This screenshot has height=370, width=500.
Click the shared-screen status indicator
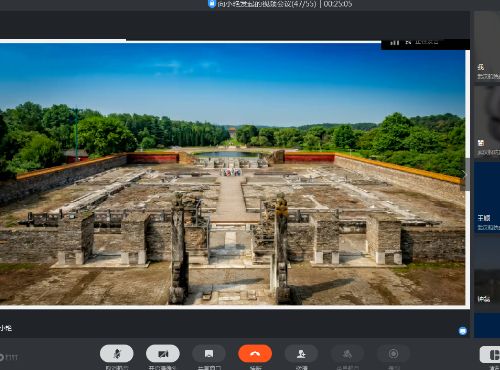[422, 42]
